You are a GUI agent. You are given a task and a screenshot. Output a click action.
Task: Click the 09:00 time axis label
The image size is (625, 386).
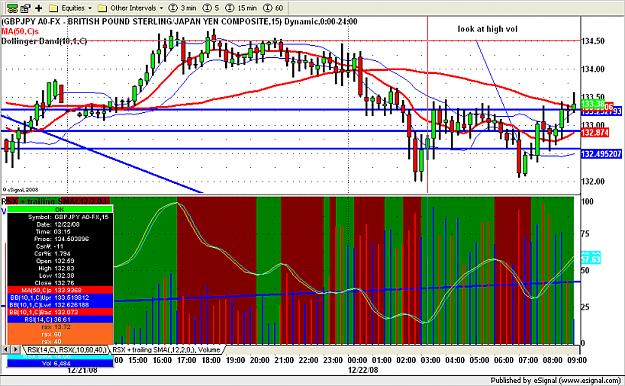(x=577, y=360)
